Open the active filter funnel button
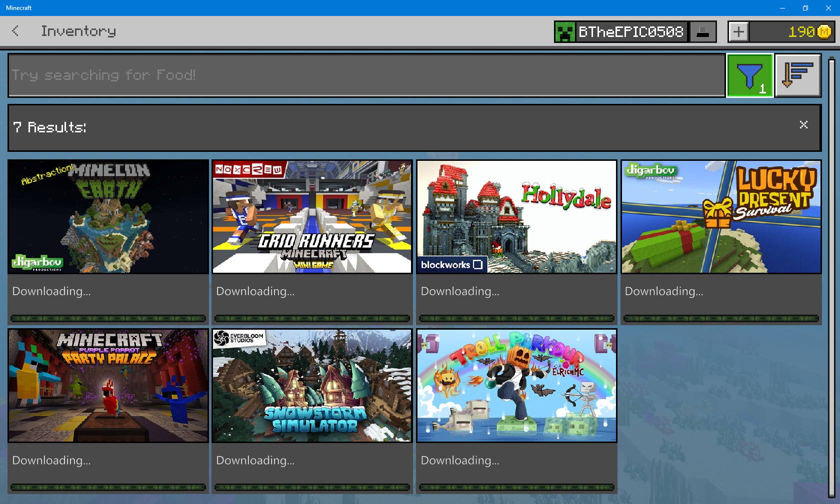This screenshot has height=504, width=840. [749, 76]
